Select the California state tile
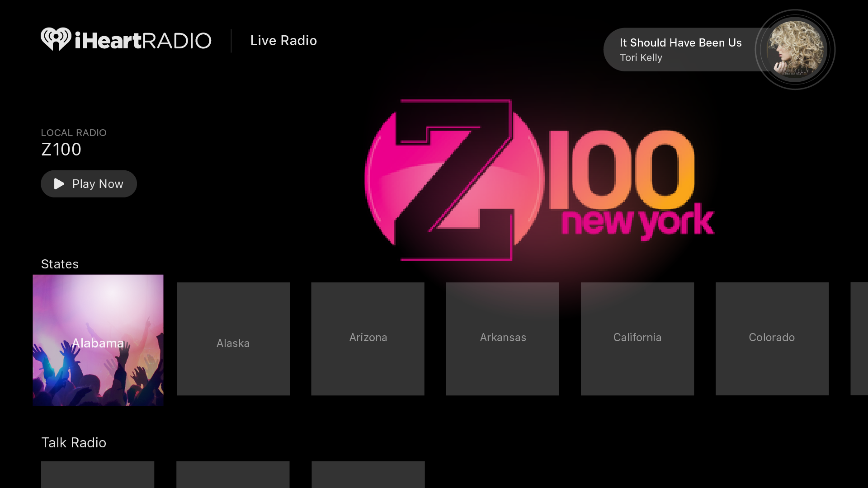 (637, 339)
